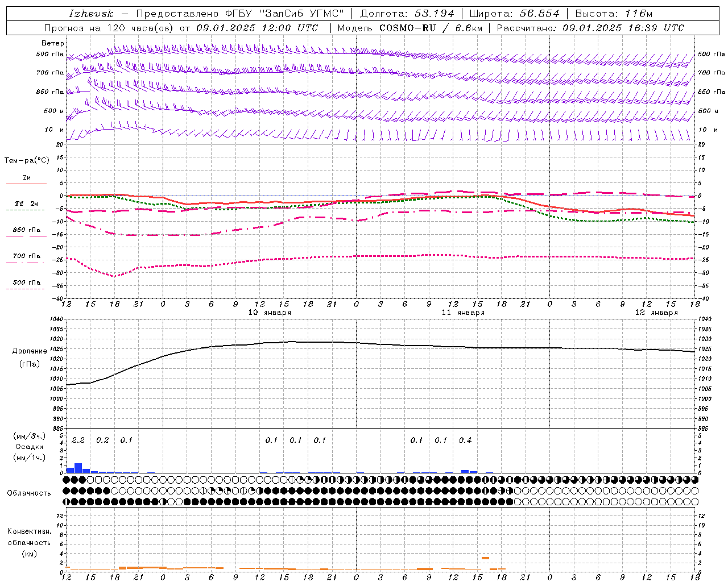
Task: Click the (мм/1ч.) units label
Action: pyautogui.click(x=30, y=458)
